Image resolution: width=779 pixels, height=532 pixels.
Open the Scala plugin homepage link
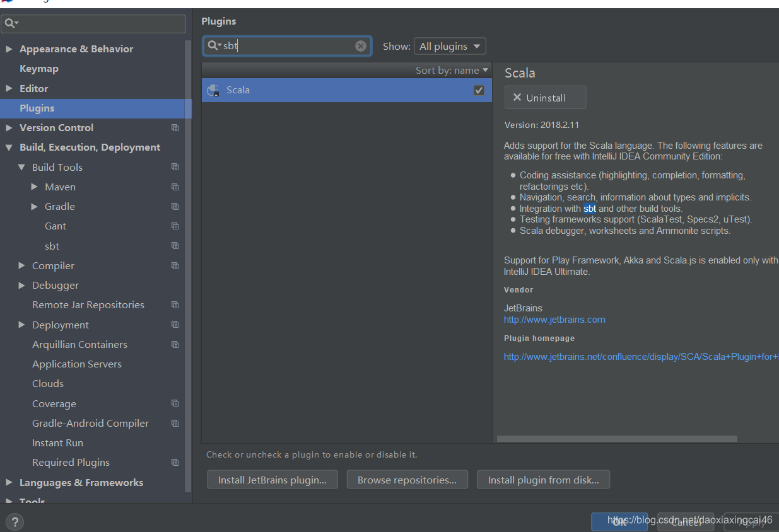pyautogui.click(x=641, y=357)
